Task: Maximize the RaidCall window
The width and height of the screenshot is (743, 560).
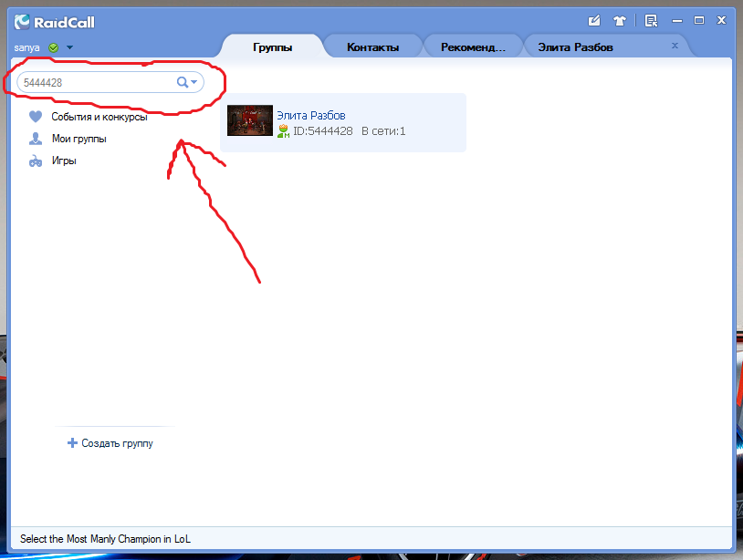Action: tap(699, 20)
